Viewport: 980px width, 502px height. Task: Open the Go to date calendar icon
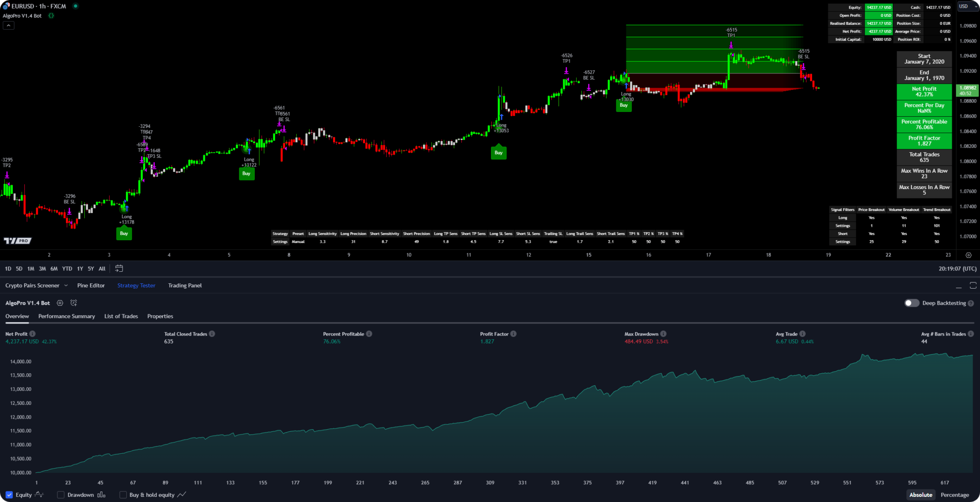coord(119,268)
